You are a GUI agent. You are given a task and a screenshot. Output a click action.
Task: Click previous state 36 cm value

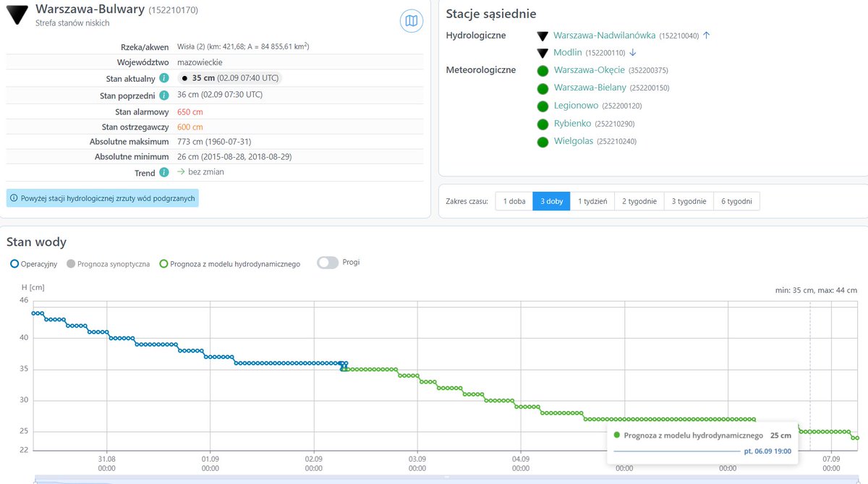pos(220,95)
